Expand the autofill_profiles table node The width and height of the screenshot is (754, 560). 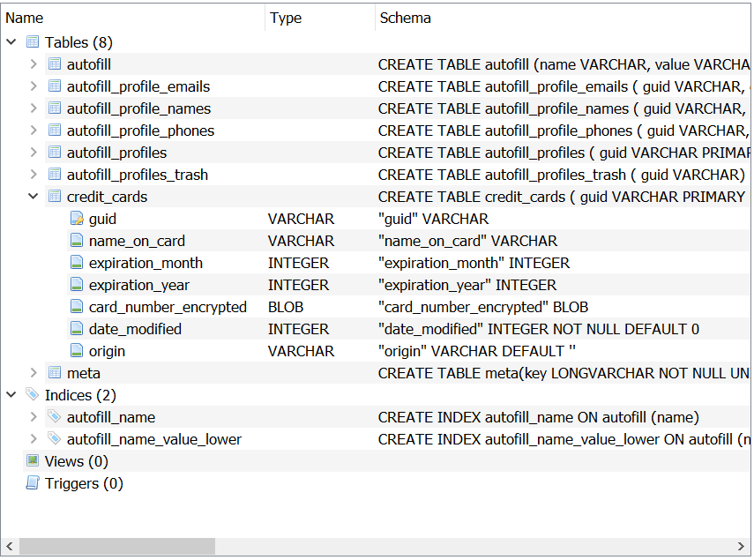coord(34,153)
